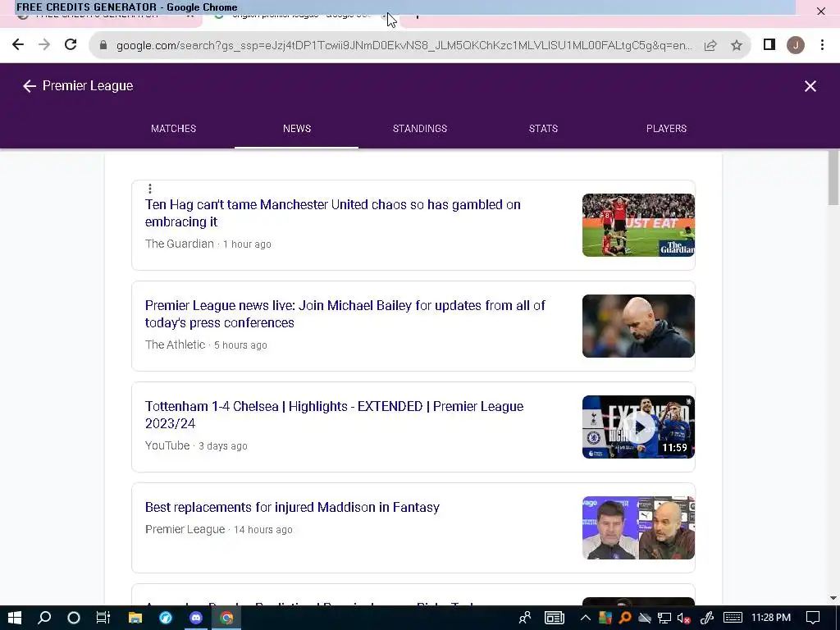Image resolution: width=840 pixels, height=630 pixels.
Task: Open Ten Hag Manchester United chaos article
Action: (x=333, y=213)
